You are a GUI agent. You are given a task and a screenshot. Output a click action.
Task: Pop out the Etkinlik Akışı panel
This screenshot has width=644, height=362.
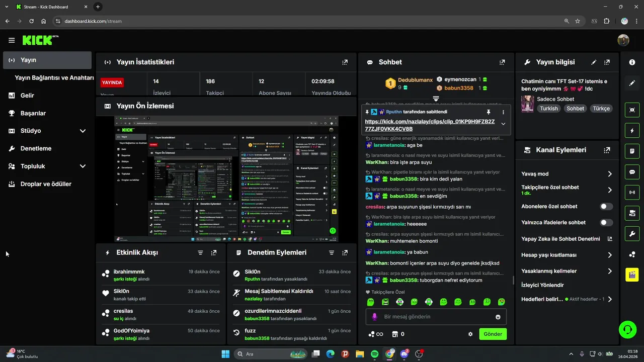click(x=214, y=253)
